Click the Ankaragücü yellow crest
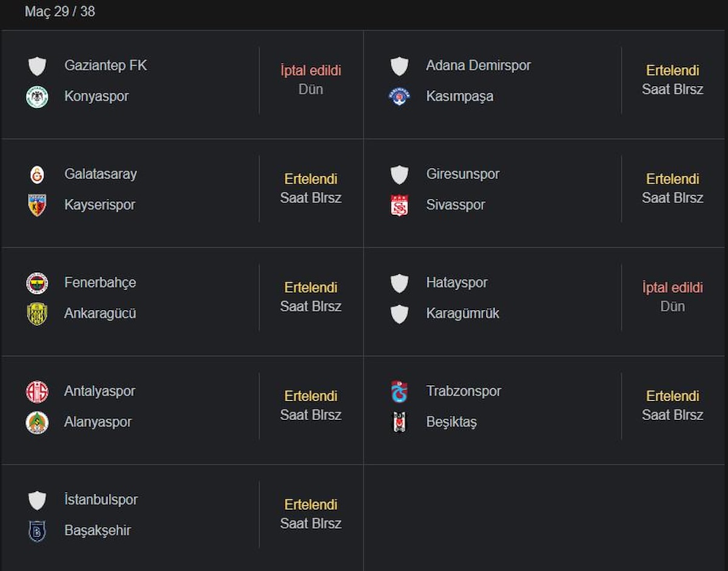 pyautogui.click(x=37, y=314)
